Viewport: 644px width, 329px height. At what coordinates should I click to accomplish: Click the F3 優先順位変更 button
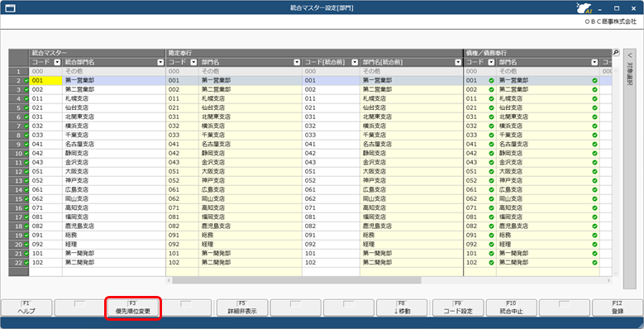click(132, 308)
